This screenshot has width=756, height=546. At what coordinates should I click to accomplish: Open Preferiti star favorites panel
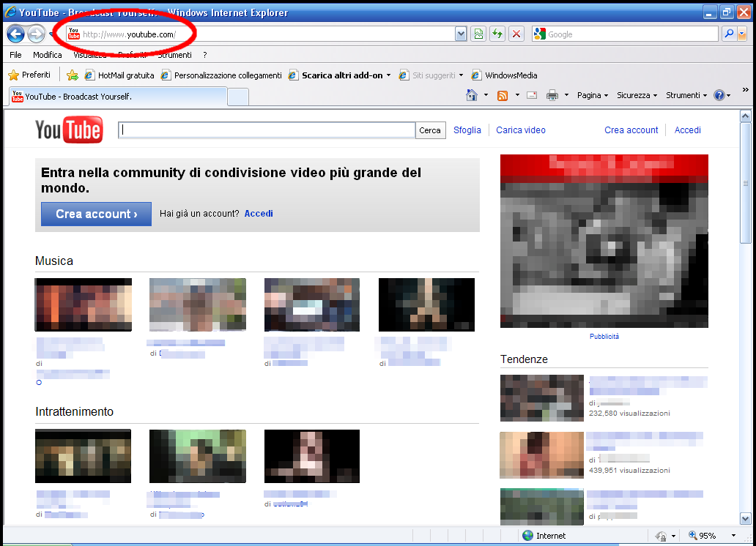coord(30,75)
